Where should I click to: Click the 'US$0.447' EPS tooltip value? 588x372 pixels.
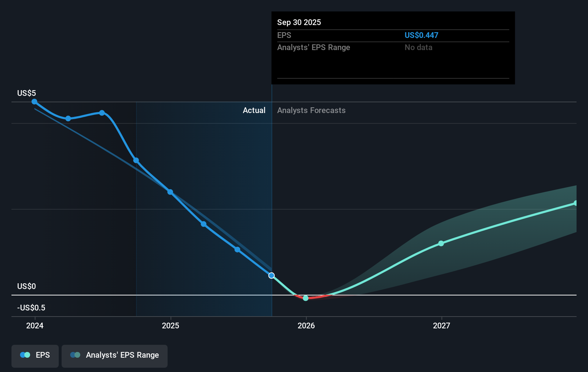point(421,35)
